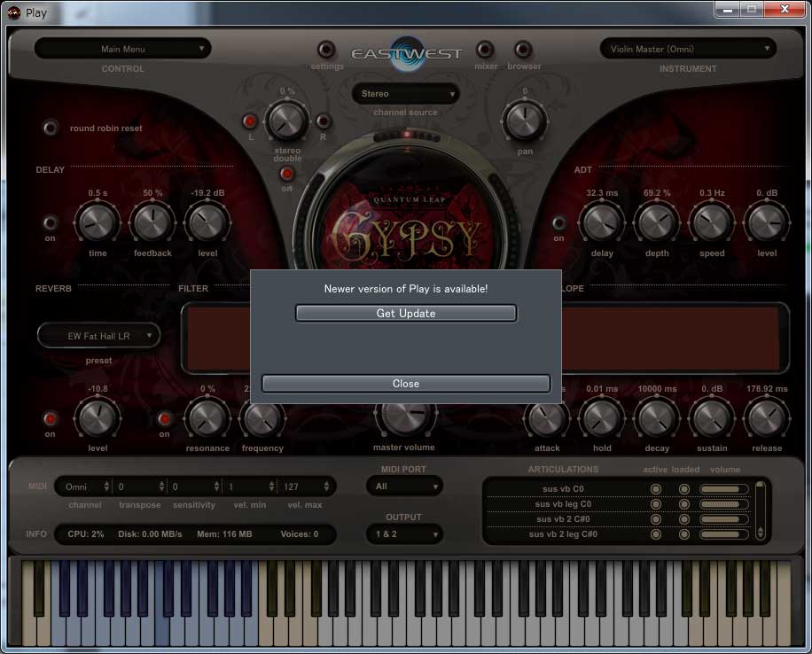Viewport: 812px width, 654px height.
Task: Step the transpose value spinner
Action: point(161,487)
